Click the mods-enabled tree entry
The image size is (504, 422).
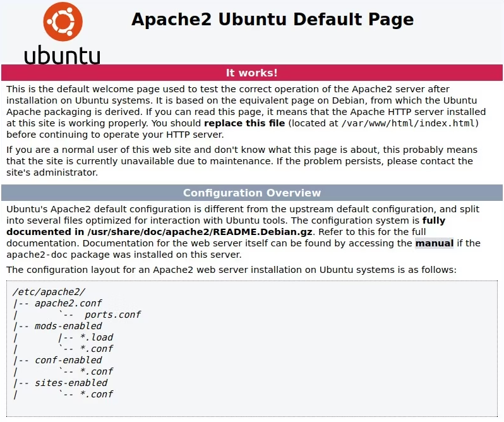(68, 326)
